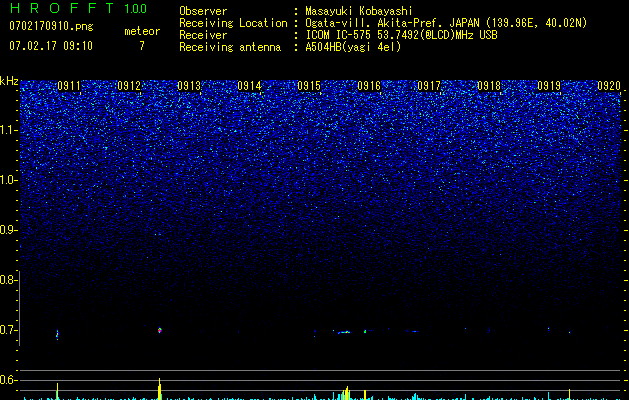Click the Receiving Location label
The image size is (629, 400).
tap(233, 23)
